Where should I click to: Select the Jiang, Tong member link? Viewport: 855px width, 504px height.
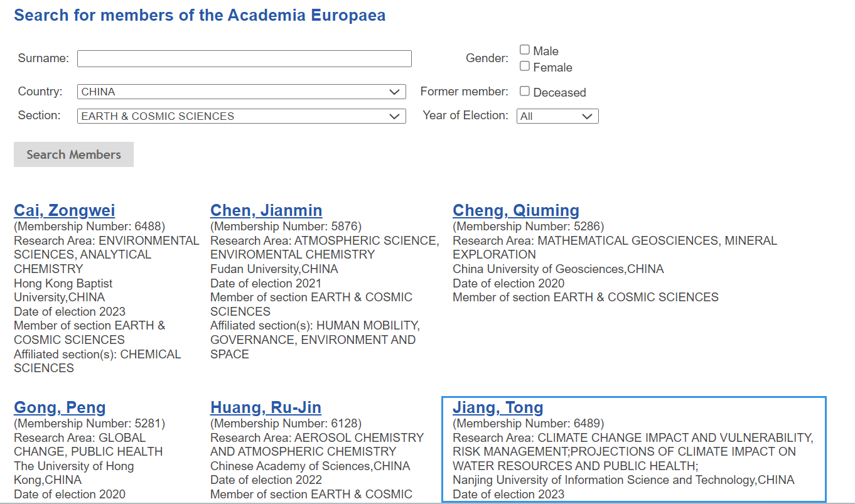(498, 407)
